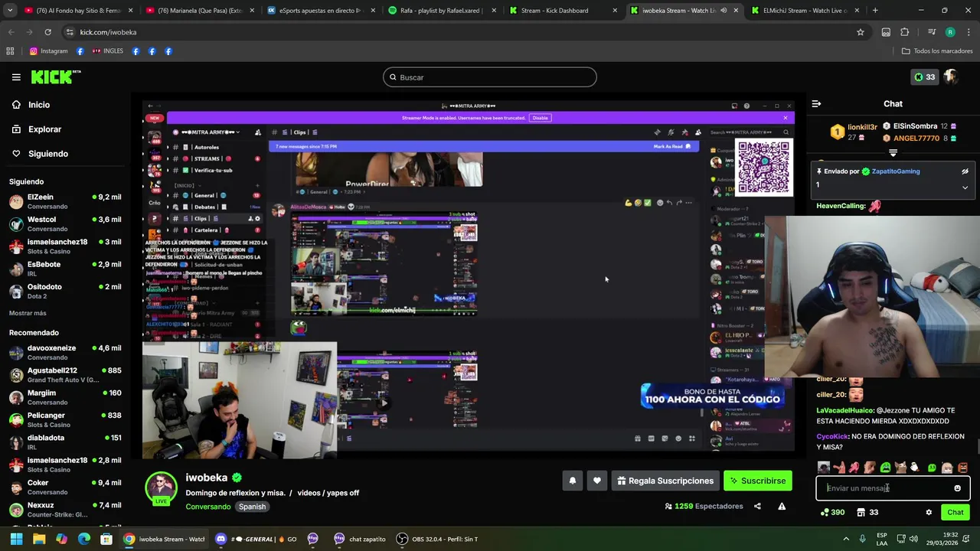
Task: Report the stream with warning icon
Action: [782, 506]
